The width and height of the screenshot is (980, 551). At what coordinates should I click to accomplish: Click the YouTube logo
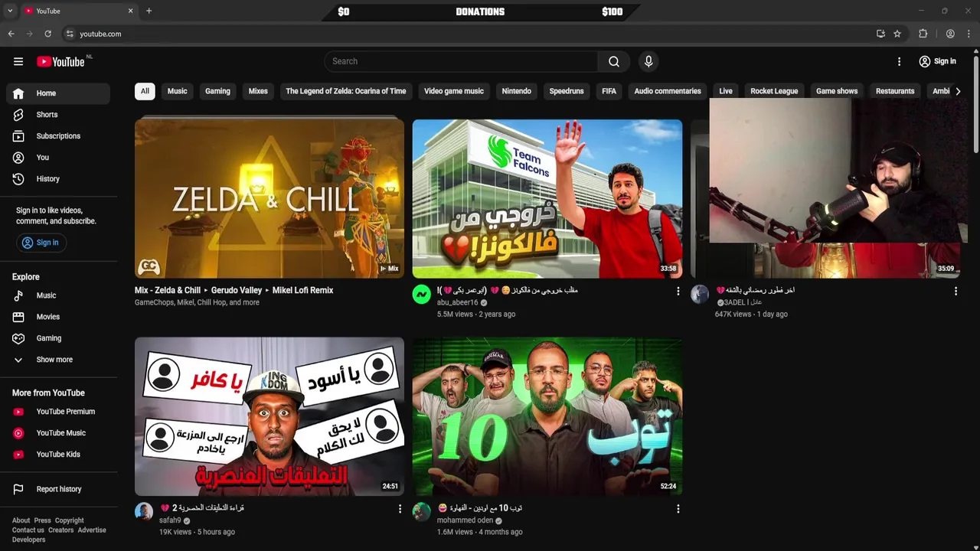(x=60, y=61)
